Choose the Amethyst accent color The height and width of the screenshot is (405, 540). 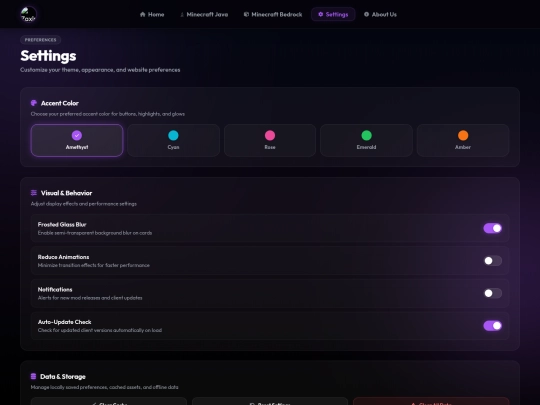click(77, 141)
